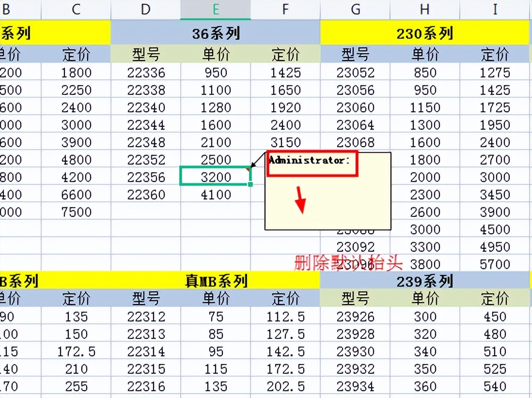Select the model cell '22336'
Image resolution: width=532 pixels, height=398 pixels.
pos(146,72)
